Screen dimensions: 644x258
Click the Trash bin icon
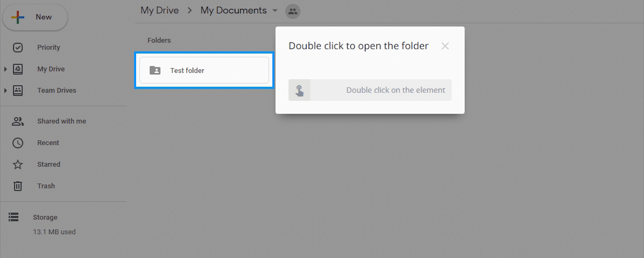(18, 186)
